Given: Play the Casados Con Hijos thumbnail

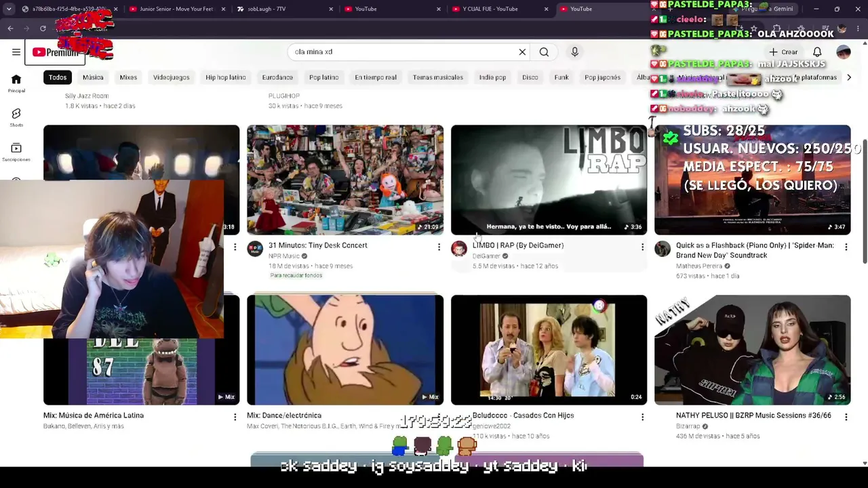Looking at the screenshot, I should point(549,350).
